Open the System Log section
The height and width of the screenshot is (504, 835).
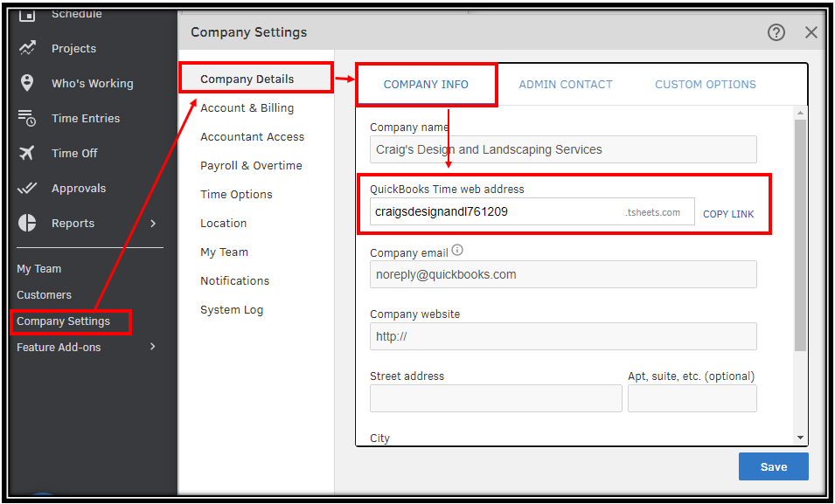pos(232,310)
